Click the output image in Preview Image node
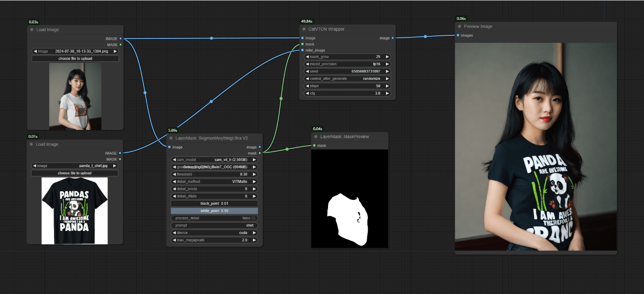 536,146
